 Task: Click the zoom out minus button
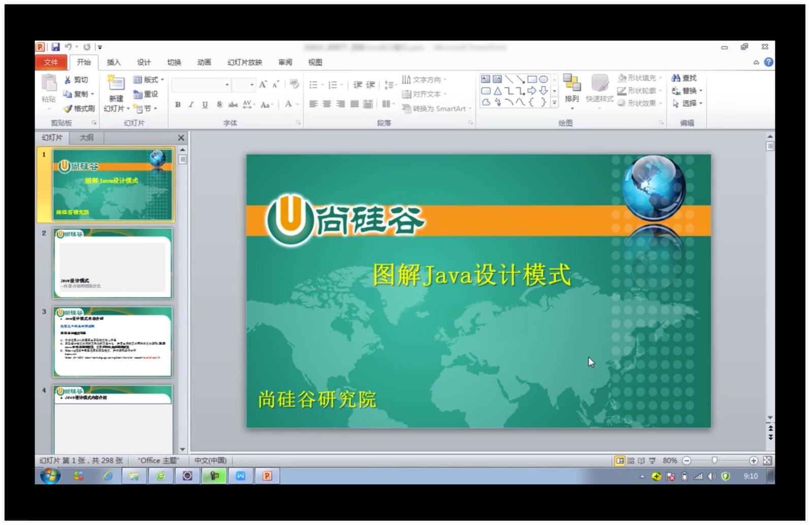686,461
